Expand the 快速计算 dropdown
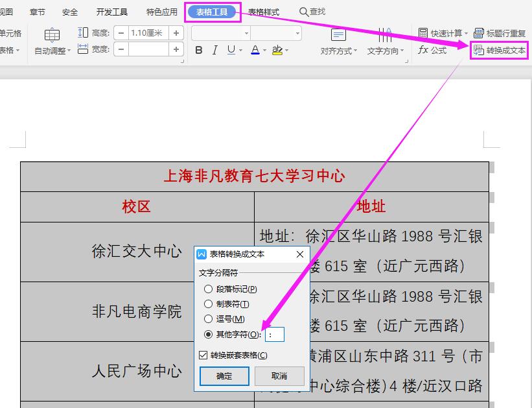532x408 pixels. tap(466, 34)
